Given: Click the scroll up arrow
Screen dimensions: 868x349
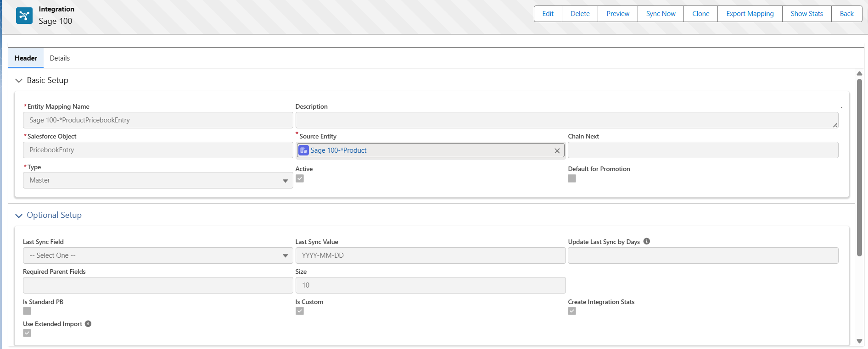Looking at the screenshot, I should [x=859, y=73].
